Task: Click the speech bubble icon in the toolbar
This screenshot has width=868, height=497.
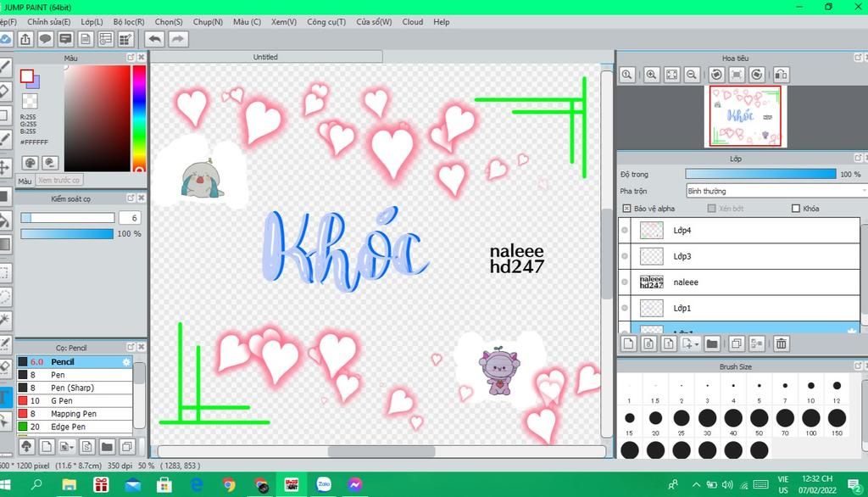Action: coord(46,39)
